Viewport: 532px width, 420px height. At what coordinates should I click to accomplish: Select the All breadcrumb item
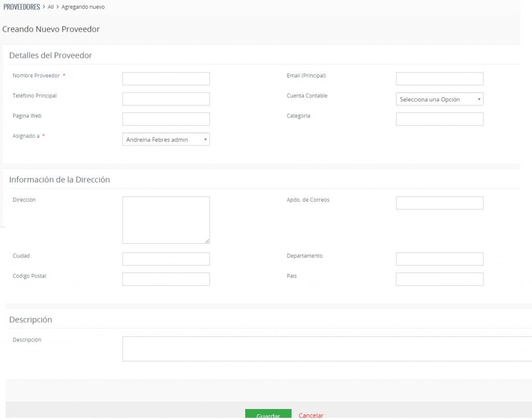[51, 7]
